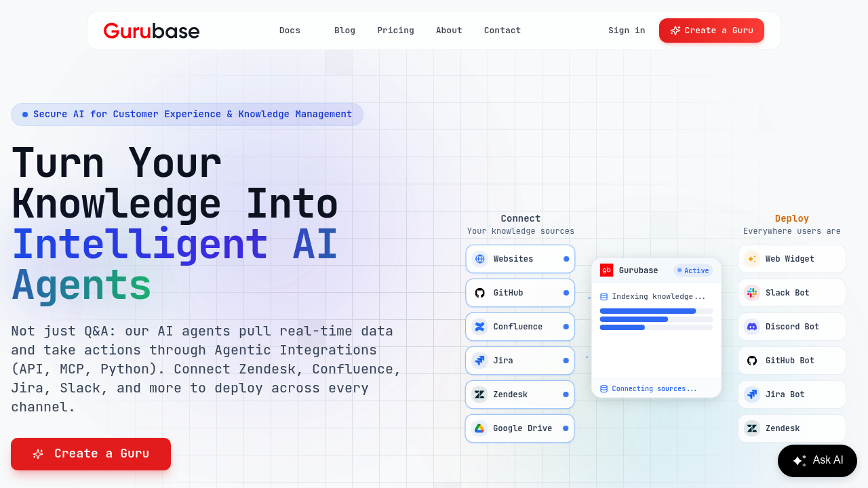This screenshot has width=868, height=488.
Task: Click the Slack Bot icon under Deploy
Action: point(751,293)
